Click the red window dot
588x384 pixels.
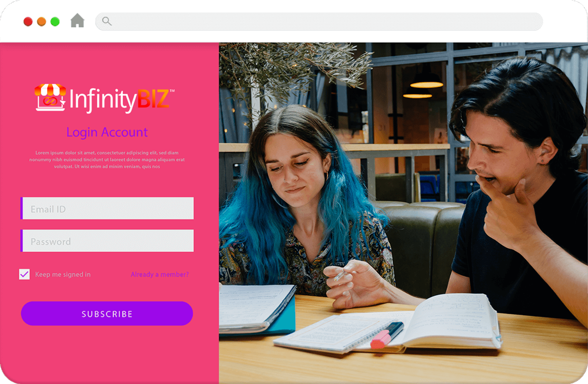28,22
